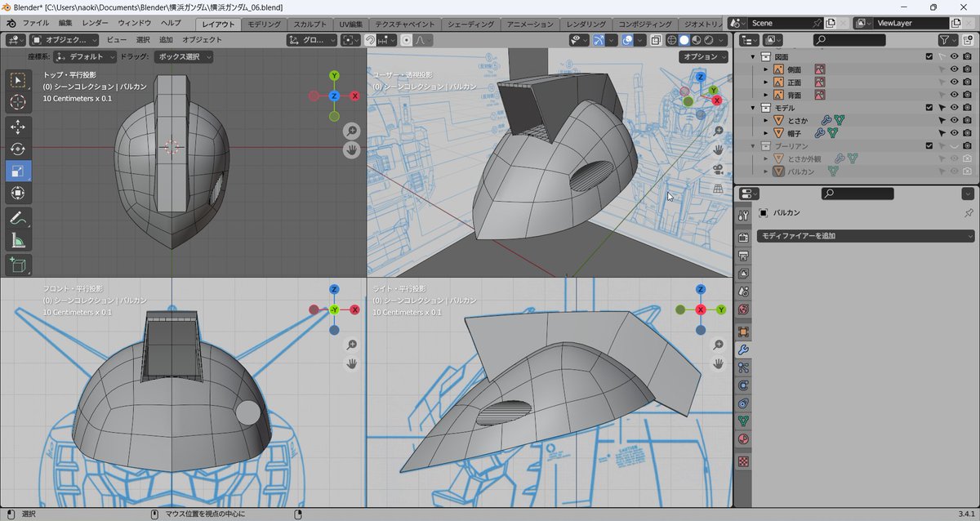Select the Select Box tool in the toolbar
Viewport: 980px width, 521px height.
[x=18, y=80]
